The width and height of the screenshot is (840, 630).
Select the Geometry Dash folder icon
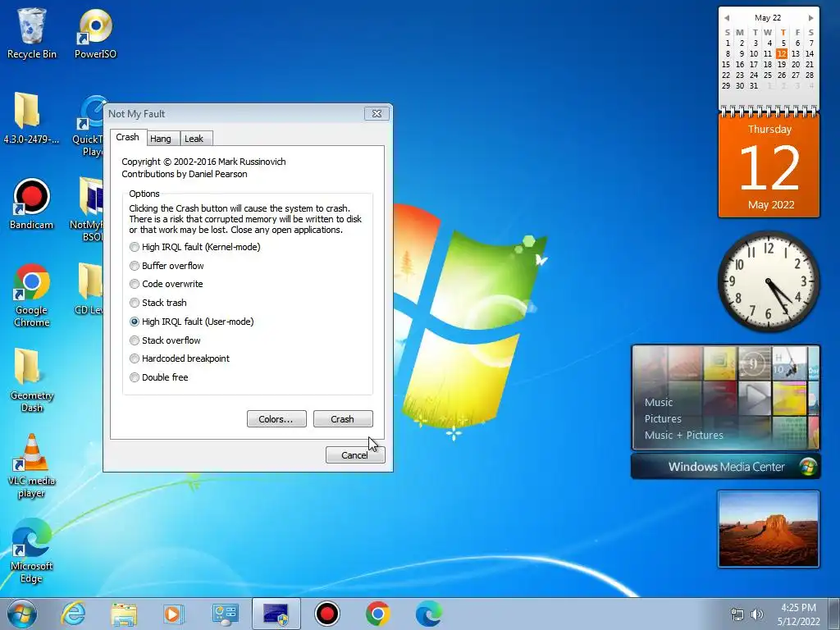click(32, 381)
